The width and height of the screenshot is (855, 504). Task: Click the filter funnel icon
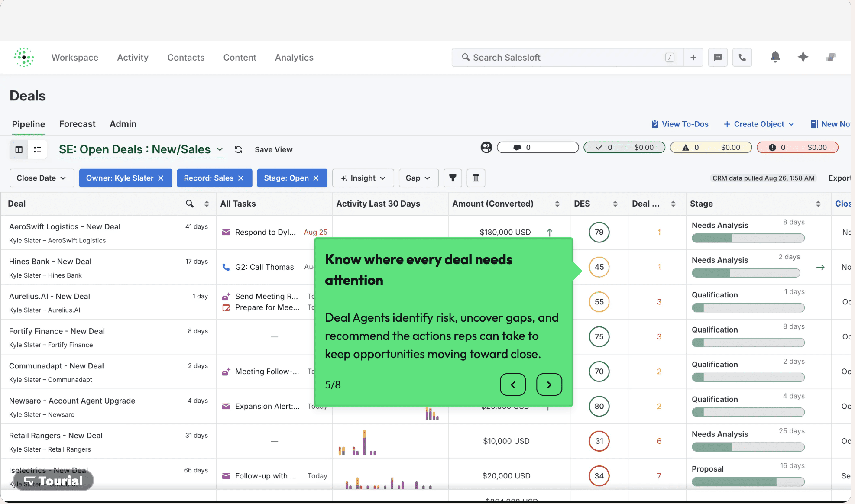coord(453,178)
